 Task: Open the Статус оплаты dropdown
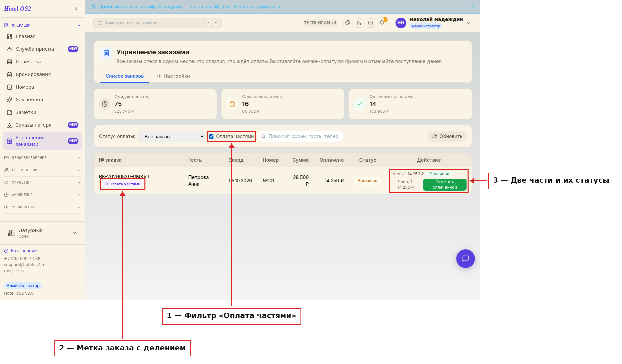[x=172, y=137]
